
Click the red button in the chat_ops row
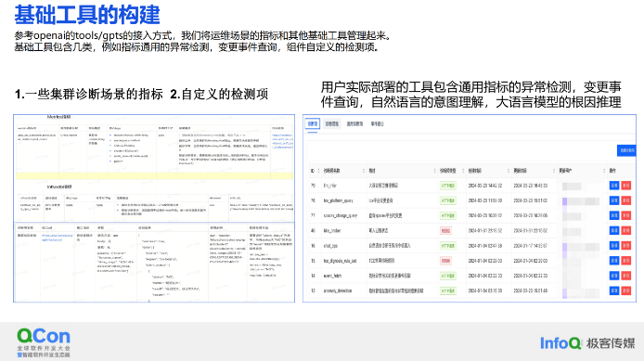pyautogui.click(x=626, y=246)
